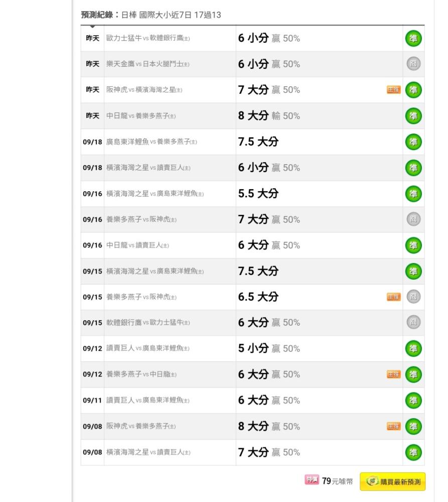Screen dimensions: 448x502
Task: Click 準 icon for 09/16 中日龍 vs 讀賣巨人
Action: (x=413, y=245)
